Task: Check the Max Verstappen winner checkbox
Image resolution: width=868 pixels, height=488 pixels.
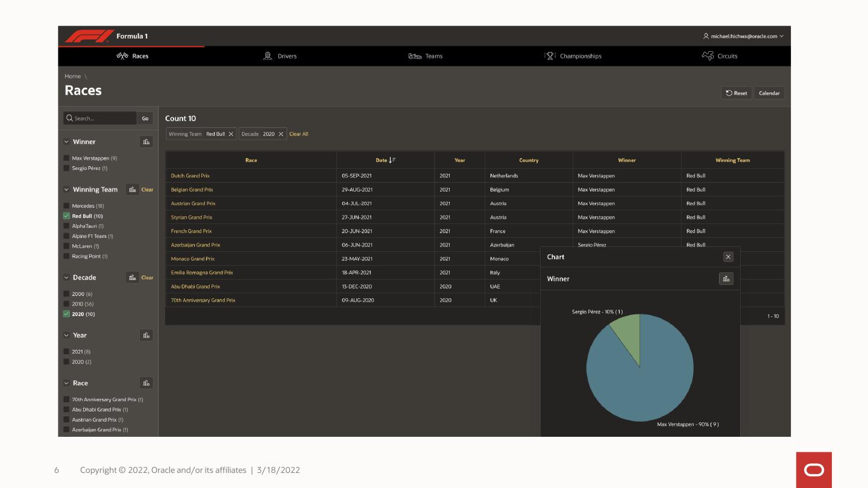Action: (x=66, y=158)
